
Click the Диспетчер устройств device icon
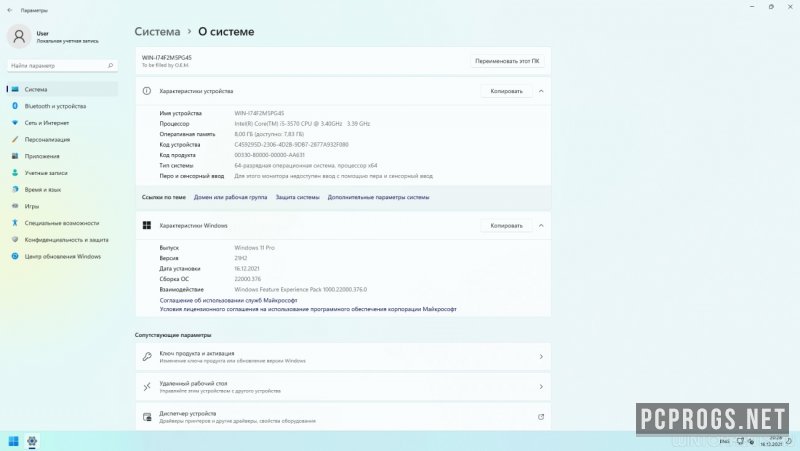click(x=147, y=417)
